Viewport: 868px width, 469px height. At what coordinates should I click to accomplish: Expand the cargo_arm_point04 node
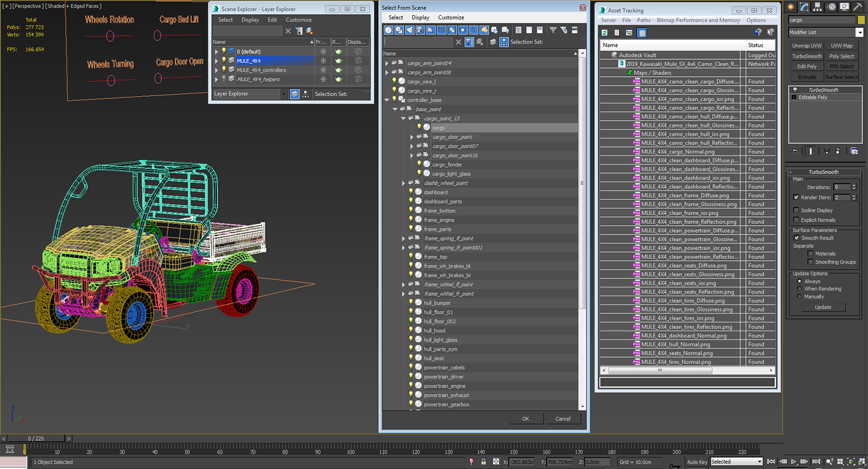coord(386,63)
